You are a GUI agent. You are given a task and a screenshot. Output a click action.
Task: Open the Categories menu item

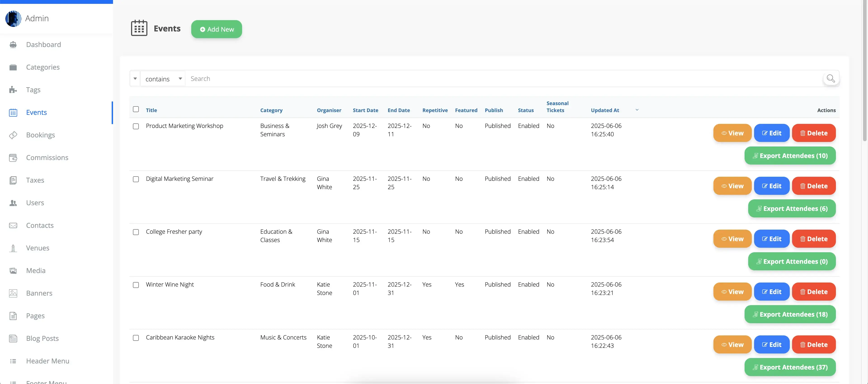[43, 67]
